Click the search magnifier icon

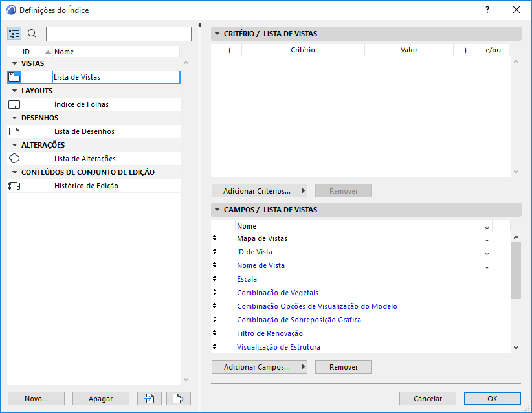tap(31, 33)
